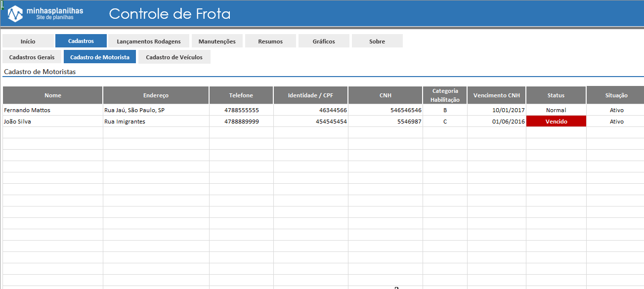Open the Gráficos tab
This screenshot has width=644, height=289.
click(x=324, y=41)
